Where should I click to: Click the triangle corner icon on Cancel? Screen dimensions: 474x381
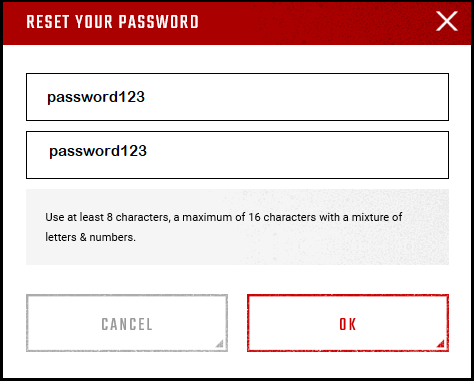219,343
